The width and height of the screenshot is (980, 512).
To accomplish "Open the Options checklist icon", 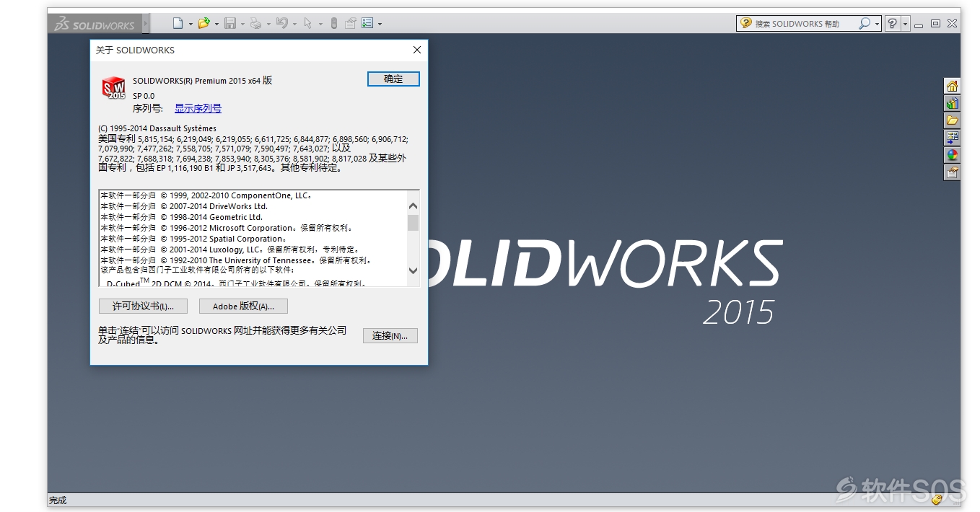I will (x=367, y=24).
